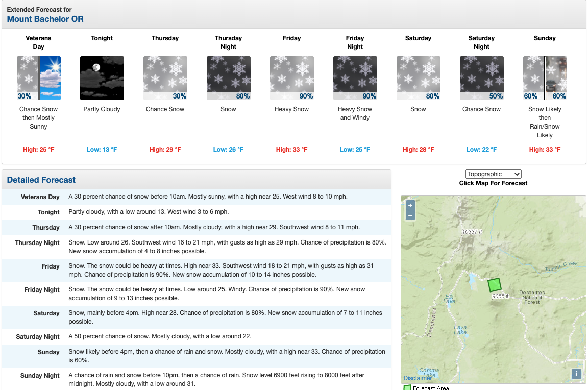Click 'Low: 25 °F' under Friday Night
Screen dimensions: 588x390
point(355,149)
